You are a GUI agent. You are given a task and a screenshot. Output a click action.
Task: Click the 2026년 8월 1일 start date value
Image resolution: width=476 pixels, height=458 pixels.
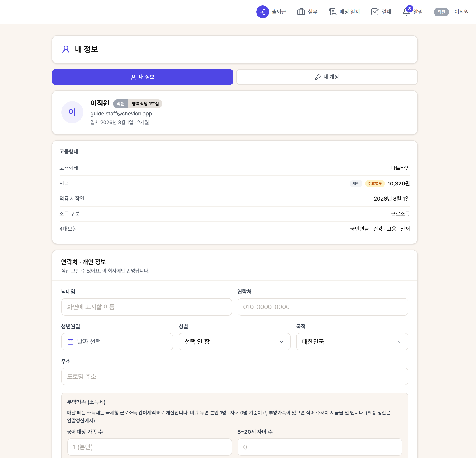point(392,199)
